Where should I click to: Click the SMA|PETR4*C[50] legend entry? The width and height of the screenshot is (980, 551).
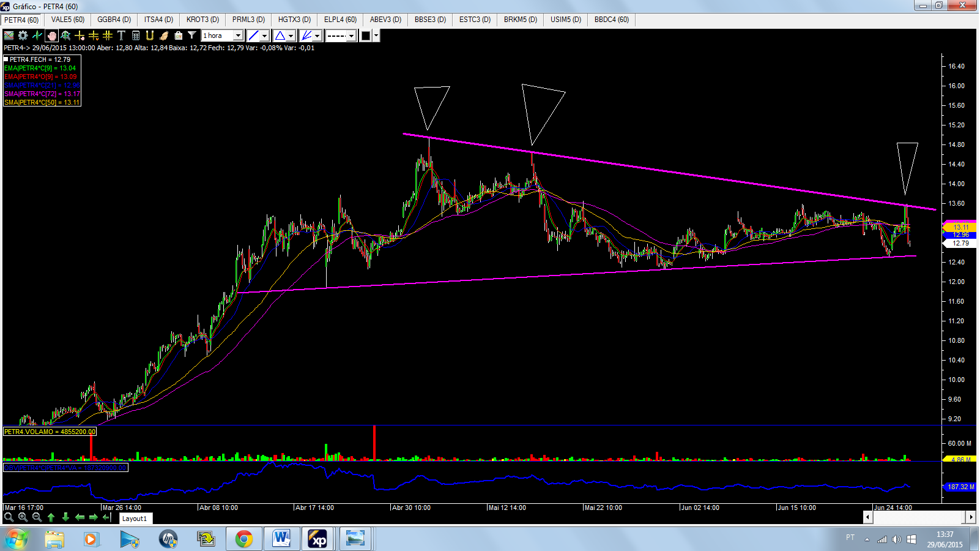[42, 102]
